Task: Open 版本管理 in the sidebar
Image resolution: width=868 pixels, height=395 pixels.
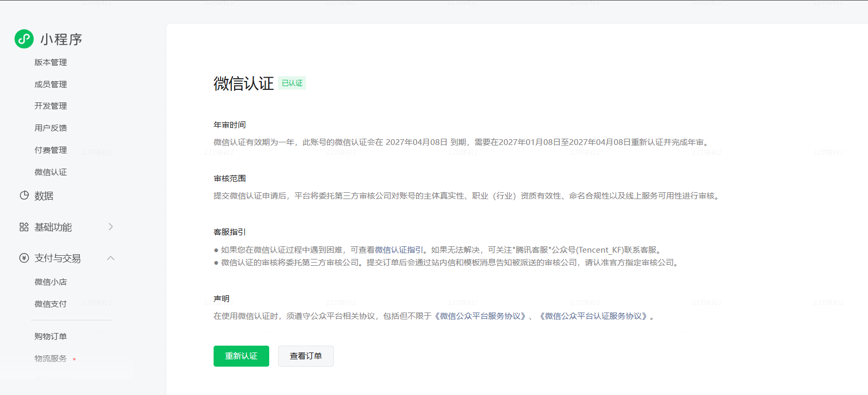Action: (x=51, y=62)
